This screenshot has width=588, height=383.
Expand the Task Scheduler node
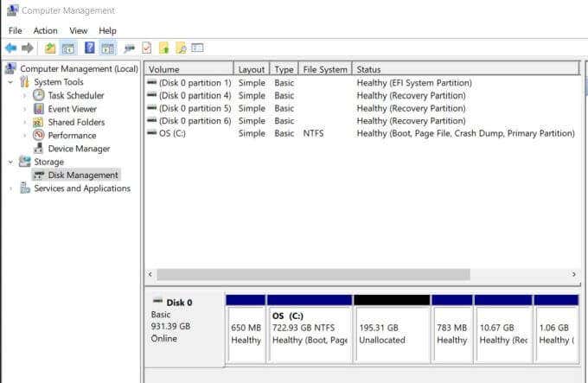click(x=25, y=96)
